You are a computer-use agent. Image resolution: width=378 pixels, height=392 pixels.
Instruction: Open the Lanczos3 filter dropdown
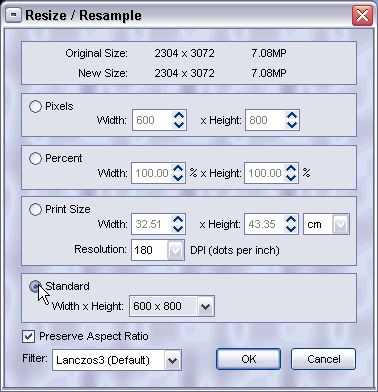click(x=117, y=360)
